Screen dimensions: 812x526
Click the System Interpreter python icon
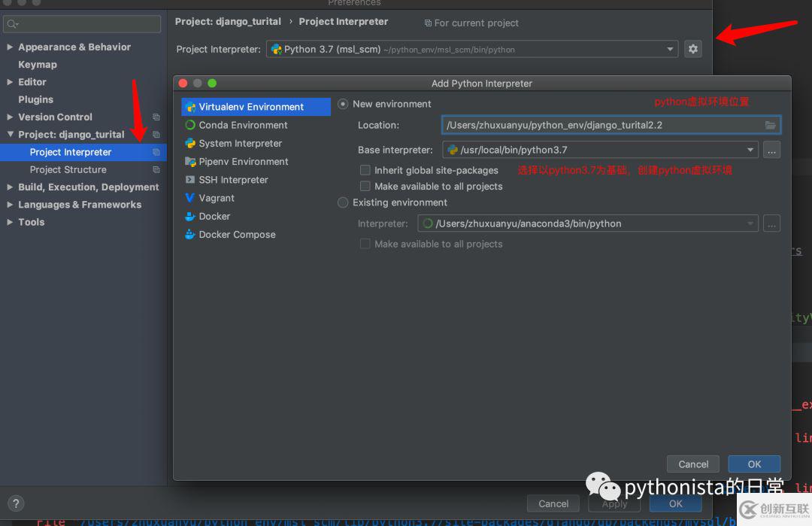pyautogui.click(x=190, y=143)
